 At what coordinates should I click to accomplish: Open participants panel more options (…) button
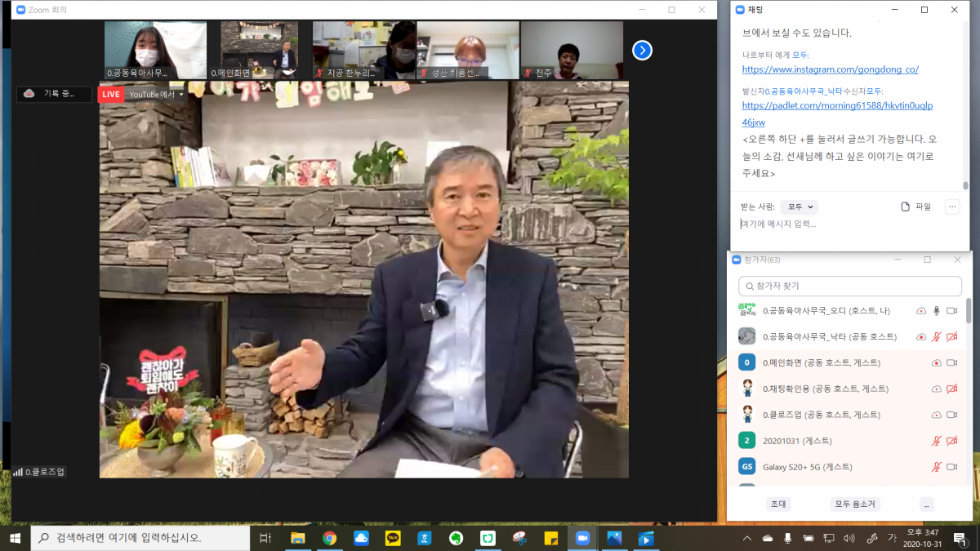(x=926, y=504)
